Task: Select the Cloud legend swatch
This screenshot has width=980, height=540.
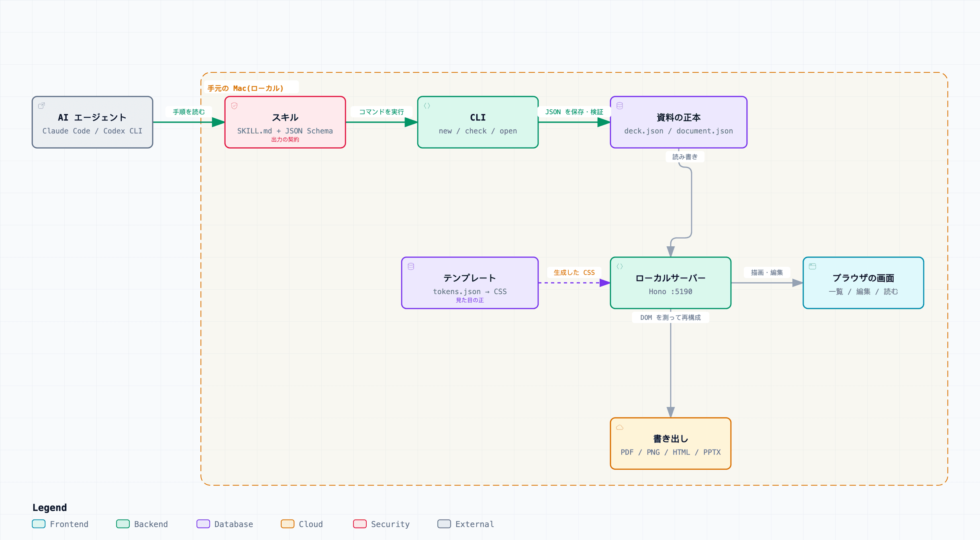Action: click(x=288, y=524)
